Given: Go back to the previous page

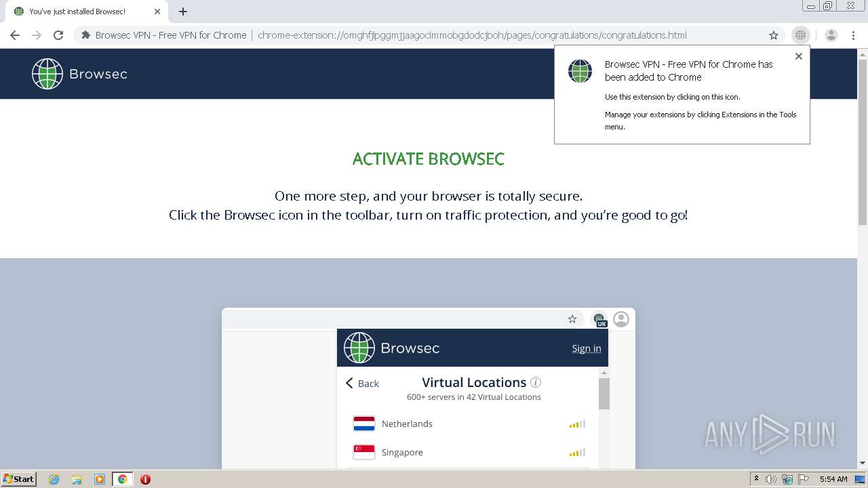Looking at the screenshot, I should [x=15, y=35].
